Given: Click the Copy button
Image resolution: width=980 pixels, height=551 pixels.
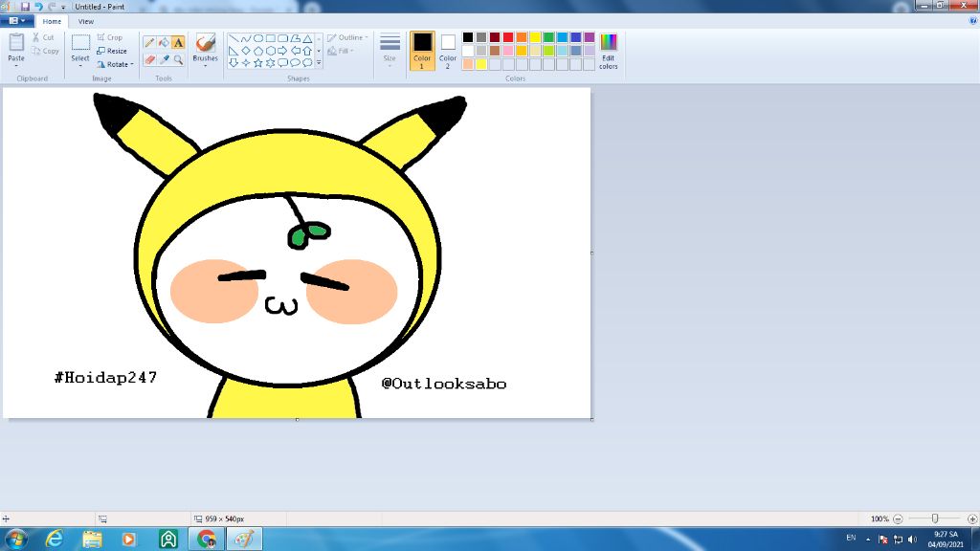Looking at the screenshot, I should 45,51.
